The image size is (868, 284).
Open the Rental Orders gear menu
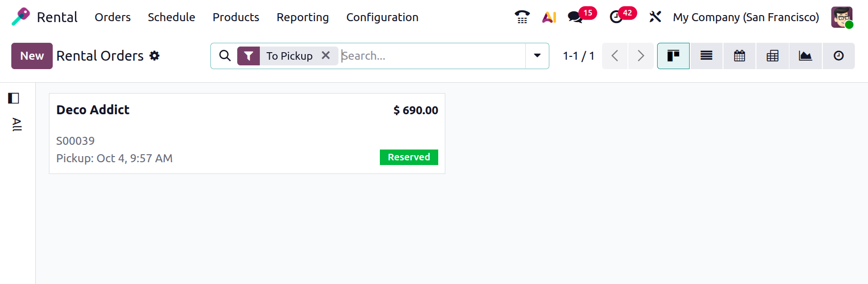[x=154, y=56]
